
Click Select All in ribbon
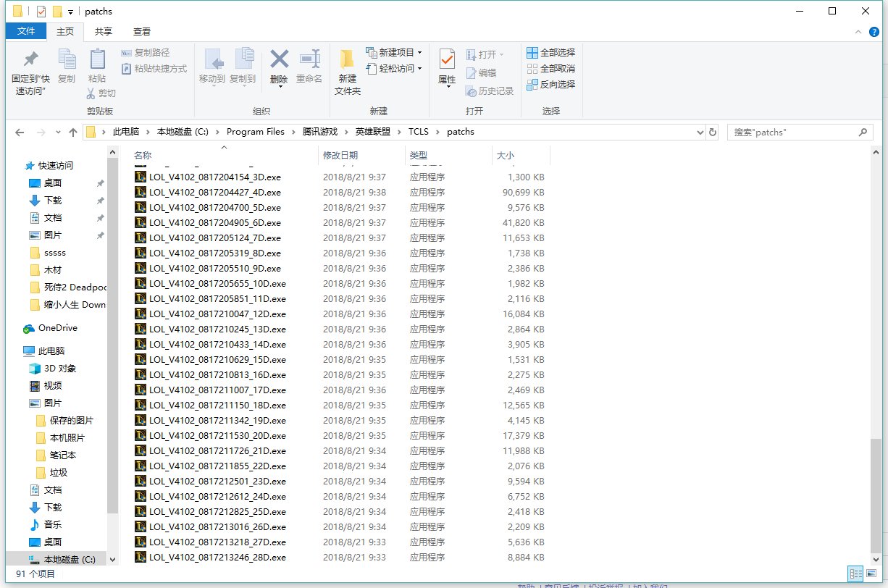(550, 52)
